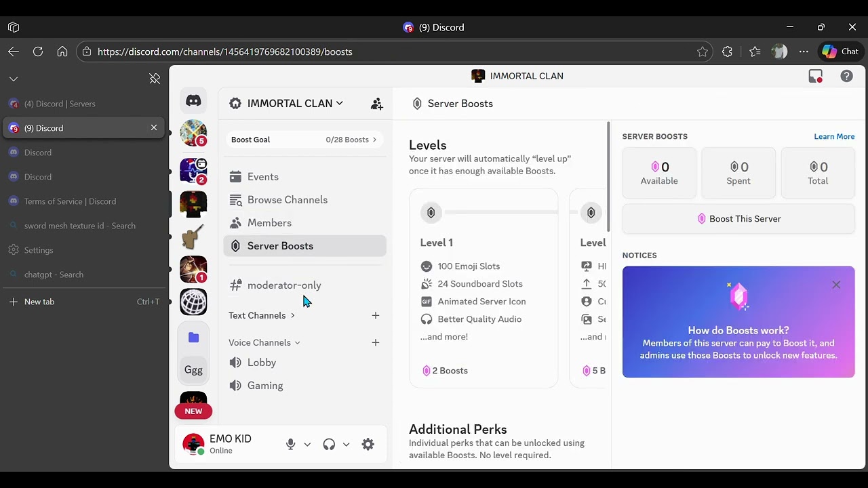
Task: Expand the Text Channels category
Action: point(262,315)
